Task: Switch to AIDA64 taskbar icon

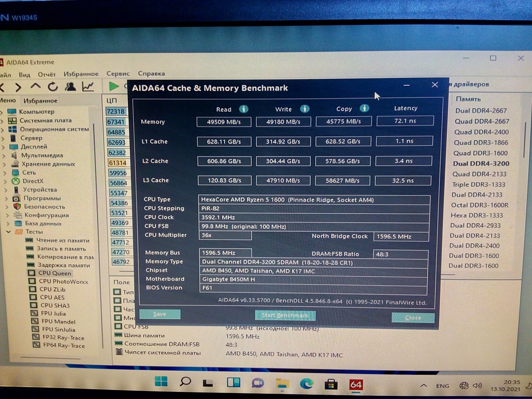Action: 356,385
